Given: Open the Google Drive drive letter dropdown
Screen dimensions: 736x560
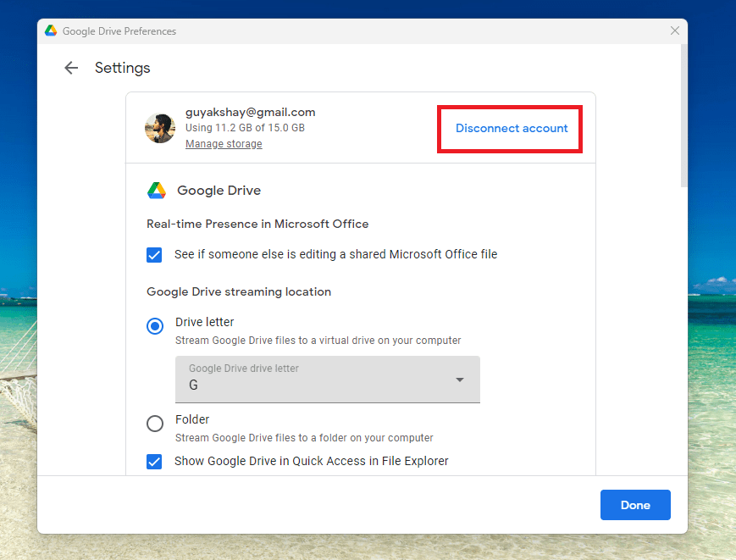Looking at the screenshot, I should (x=327, y=380).
